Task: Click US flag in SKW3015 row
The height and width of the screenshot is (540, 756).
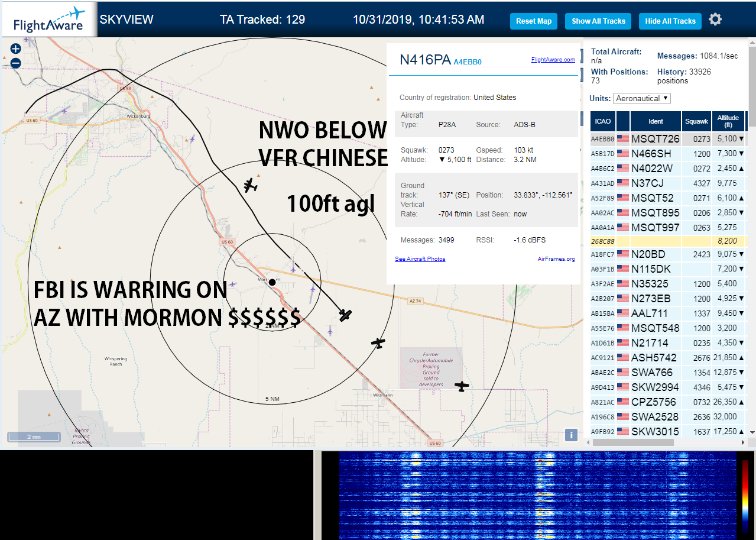Action: pyautogui.click(x=623, y=431)
